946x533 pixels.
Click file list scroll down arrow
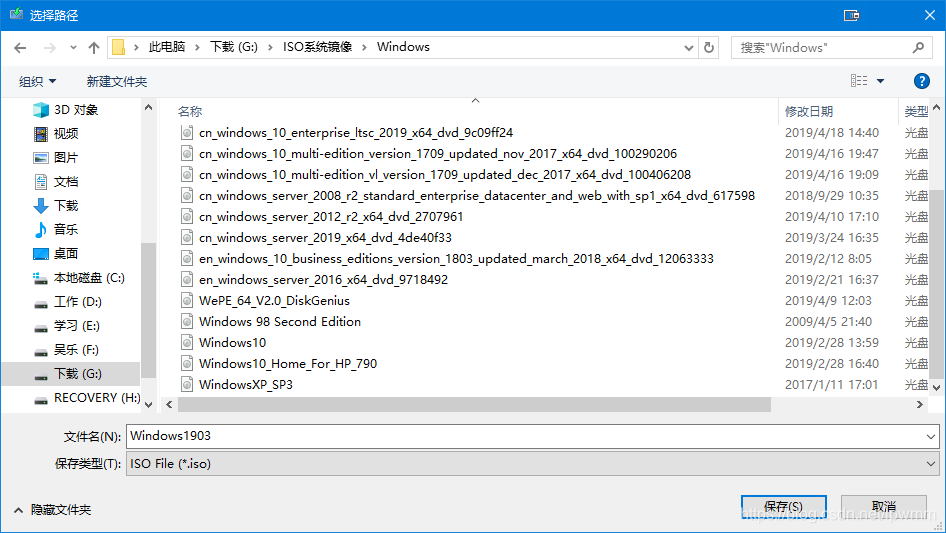(x=936, y=388)
